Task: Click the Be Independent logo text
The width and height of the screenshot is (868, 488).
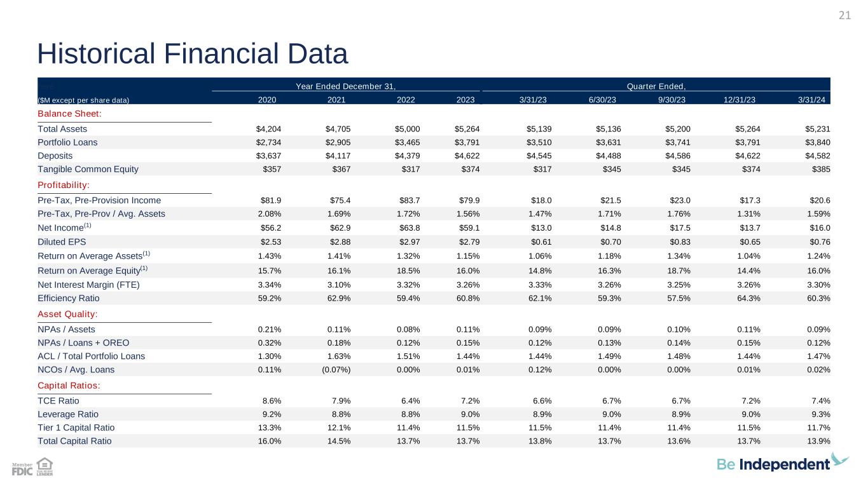Action: tap(773, 464)
